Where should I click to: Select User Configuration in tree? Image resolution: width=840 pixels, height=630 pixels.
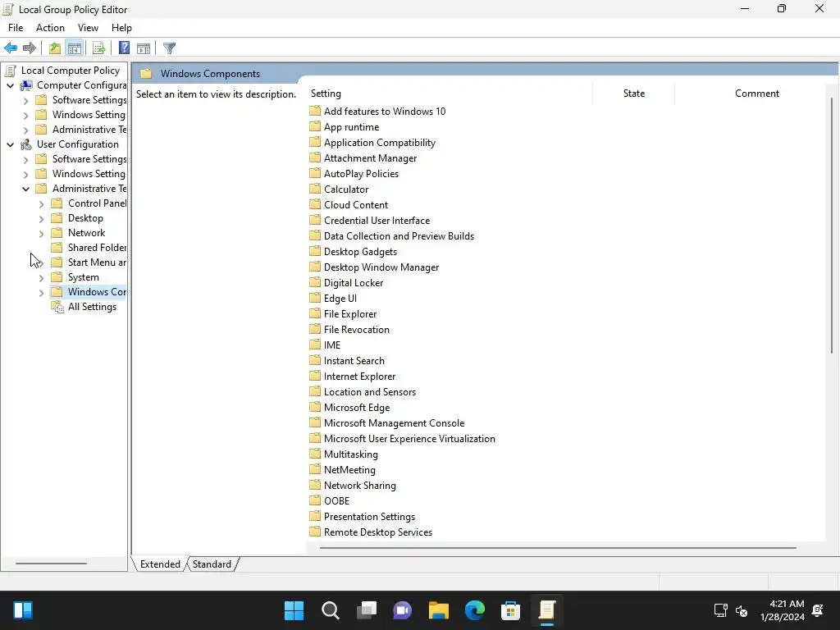point(78,144)
